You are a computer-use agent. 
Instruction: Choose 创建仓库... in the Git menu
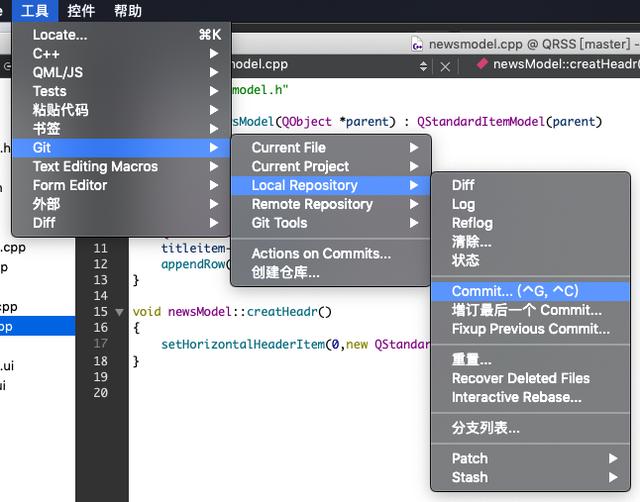coord(331,273)
